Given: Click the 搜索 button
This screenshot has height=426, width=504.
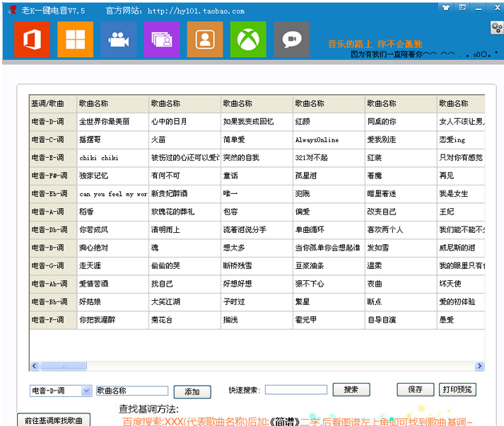Looking at the screenshot, I should pyautogui.click(x=351, y=390).
